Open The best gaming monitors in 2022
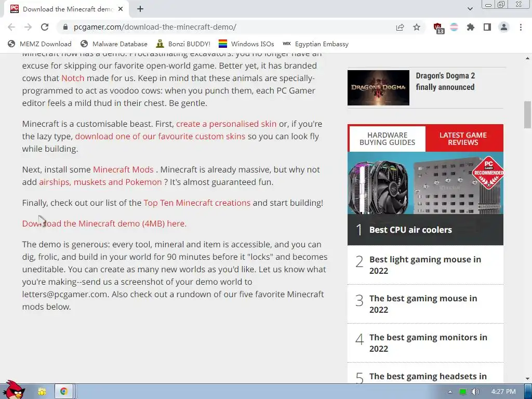The width and height of the screenshot is (532, 399). pos(428,343)
